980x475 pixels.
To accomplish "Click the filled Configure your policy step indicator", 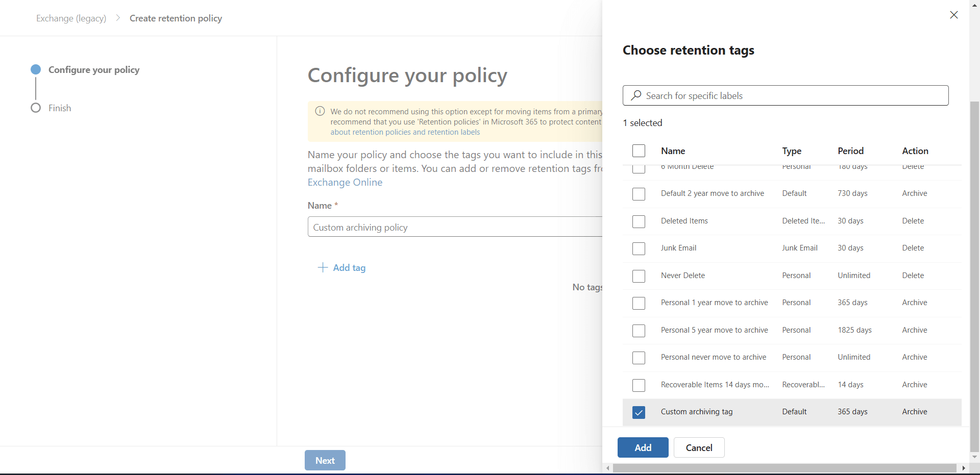I will click(35, 69).
